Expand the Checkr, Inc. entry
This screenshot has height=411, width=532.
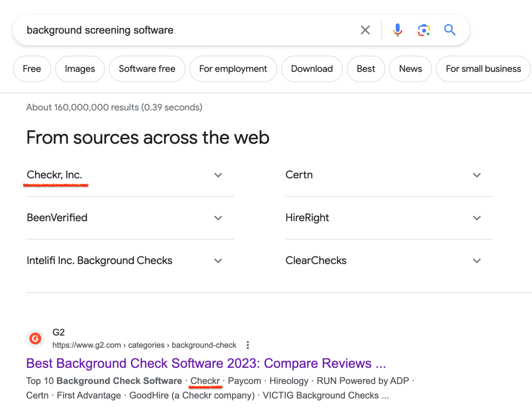pos(218,175)
